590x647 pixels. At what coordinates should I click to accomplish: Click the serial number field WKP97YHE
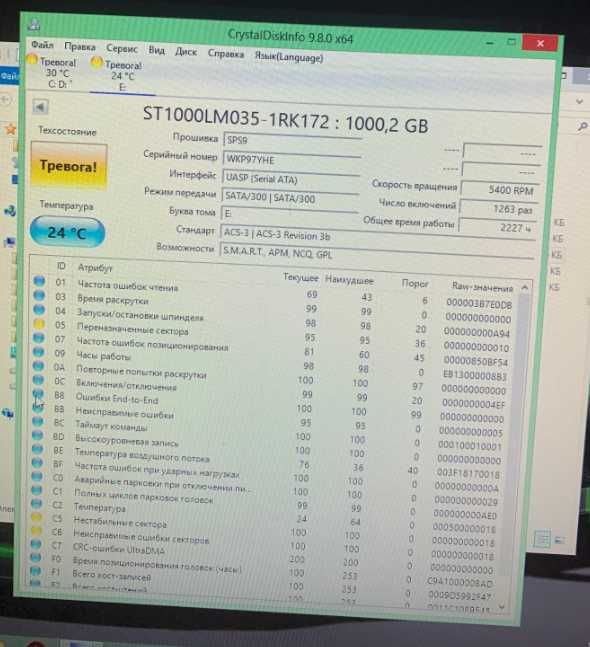pyautogui.click(x=291, y=160)
